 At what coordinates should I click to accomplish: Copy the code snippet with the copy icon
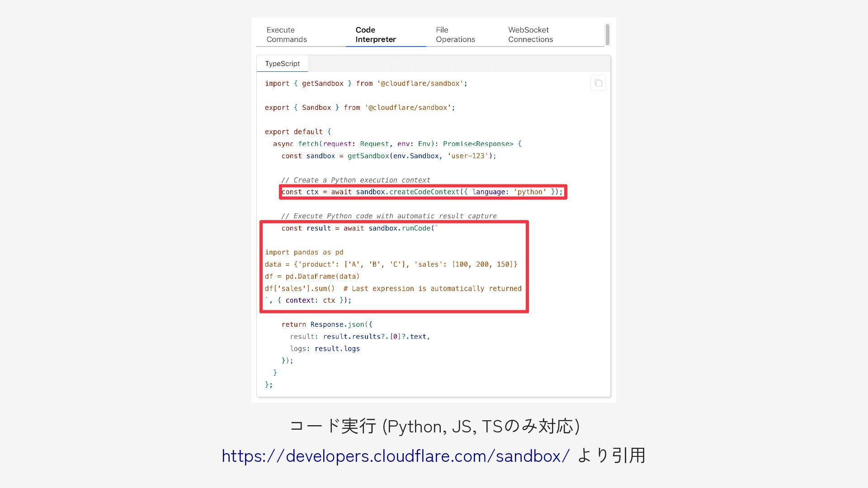click(x=598, y=83)
